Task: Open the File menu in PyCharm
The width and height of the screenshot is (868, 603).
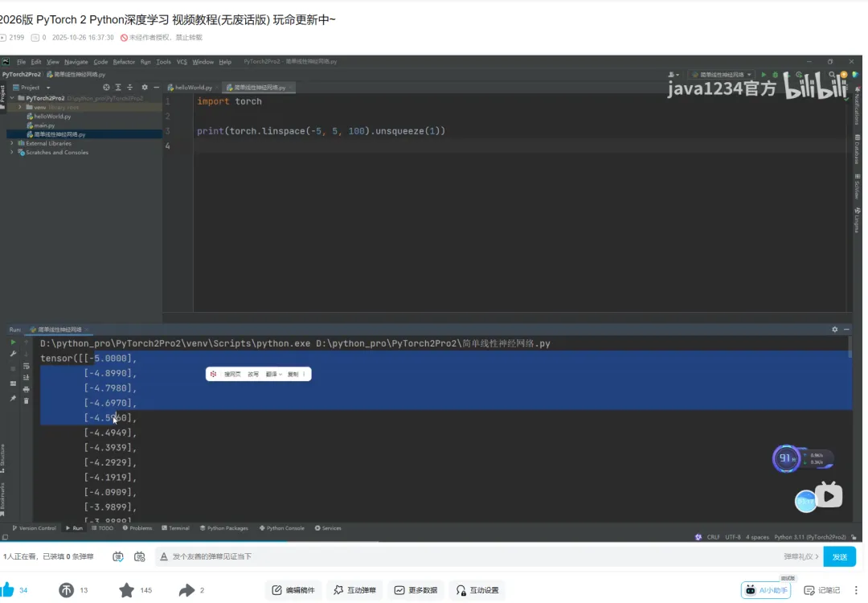Action: (21, 62)
